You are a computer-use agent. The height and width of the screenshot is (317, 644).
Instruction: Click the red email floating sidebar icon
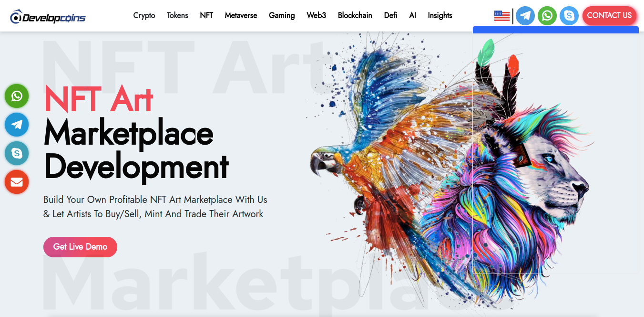tap(17, 182)
